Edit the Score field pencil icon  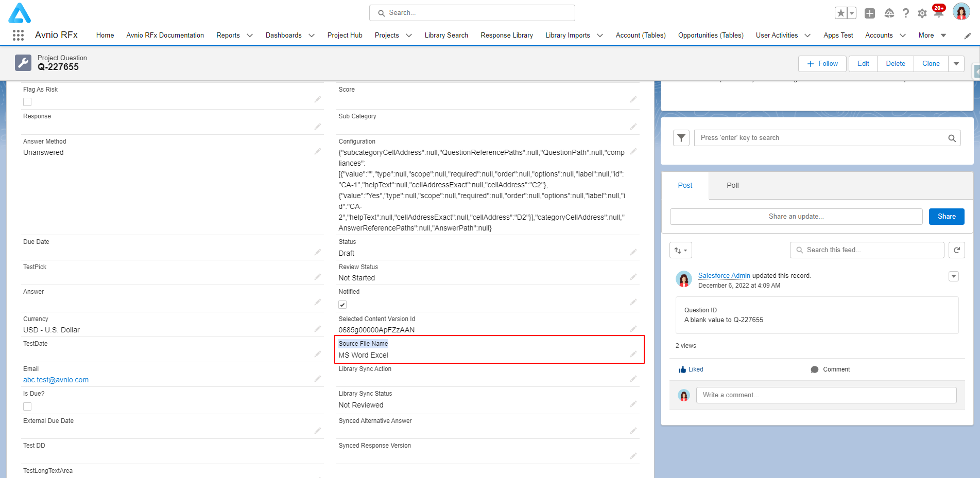tap(633, 99)
